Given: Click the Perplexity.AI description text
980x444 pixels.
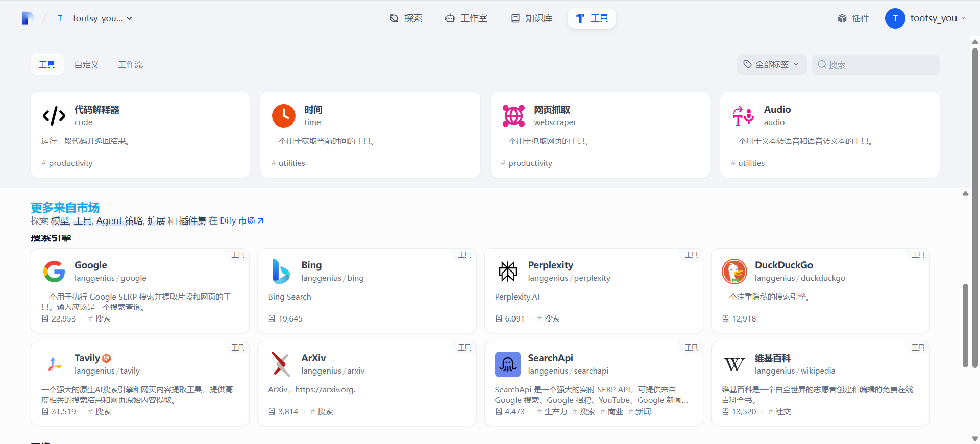Looking at the screenshot, I should coord(517,297).
